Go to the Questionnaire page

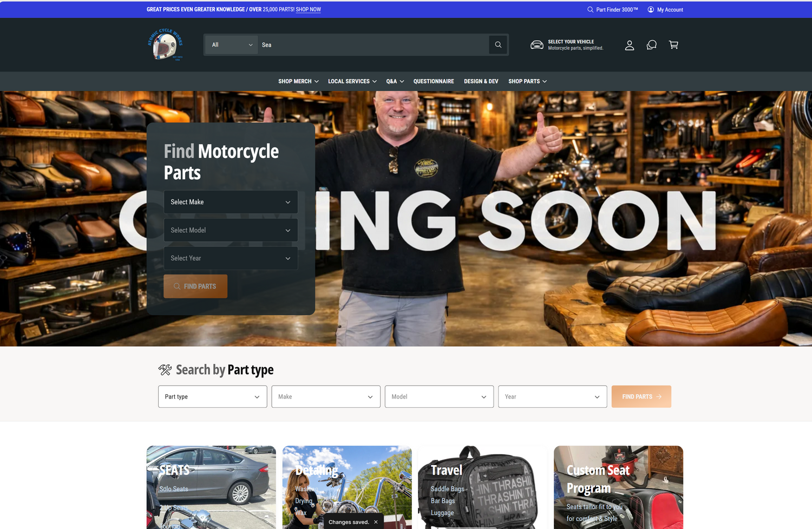pyautogui.click(x=434, y=81)
